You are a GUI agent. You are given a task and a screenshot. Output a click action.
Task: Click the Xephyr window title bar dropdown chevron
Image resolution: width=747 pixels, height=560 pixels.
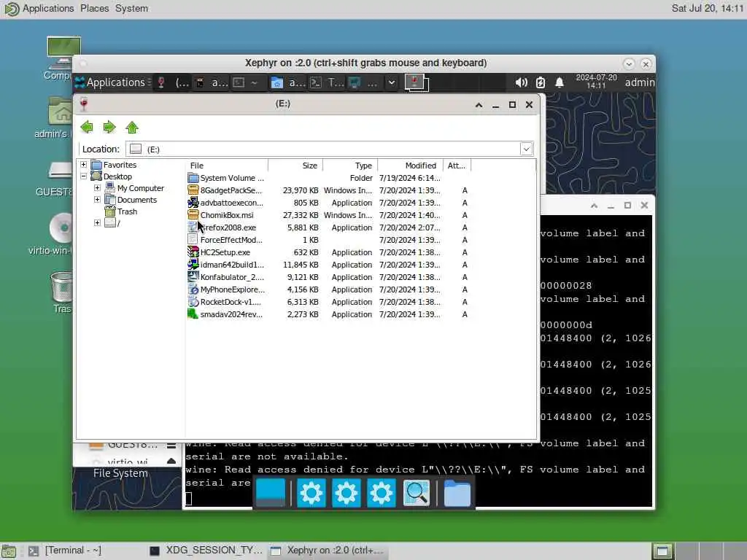[x=628, y=63]
